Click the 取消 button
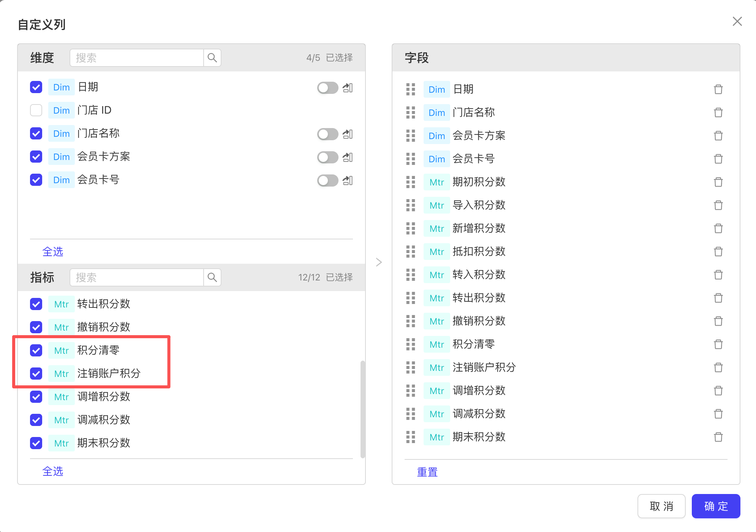756x532 pixels. click(x=661, y=506)
